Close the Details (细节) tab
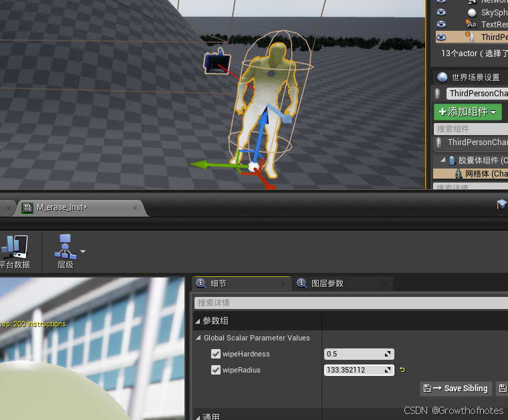Viewport: 508px width, 420px height. (x=283, y=284)
